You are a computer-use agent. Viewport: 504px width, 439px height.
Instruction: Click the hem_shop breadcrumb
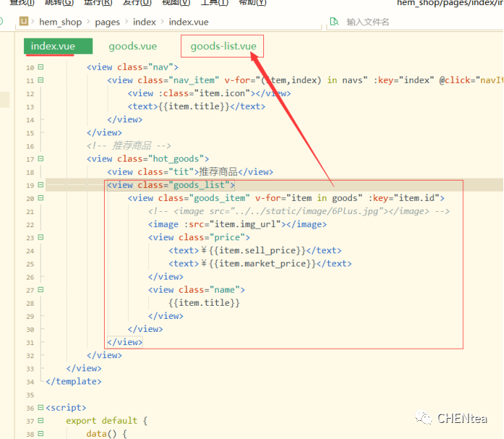click(x=60, y=22)
